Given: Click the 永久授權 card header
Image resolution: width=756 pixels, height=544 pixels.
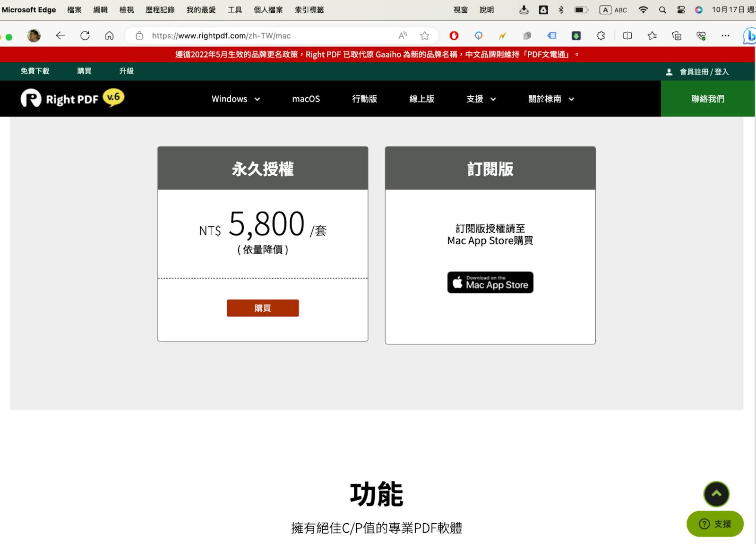Looking at the screenshot, I should click(x=263, y=169).
